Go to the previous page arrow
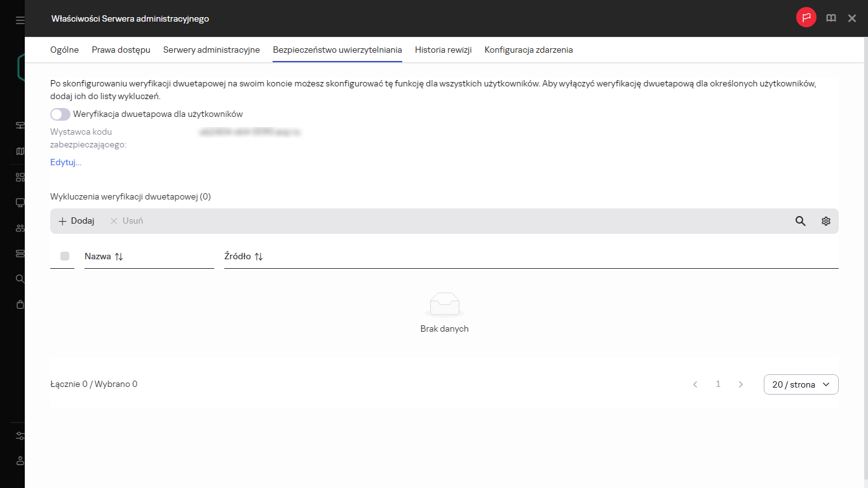Screen dimensions: 868x488 coord(695,384)
